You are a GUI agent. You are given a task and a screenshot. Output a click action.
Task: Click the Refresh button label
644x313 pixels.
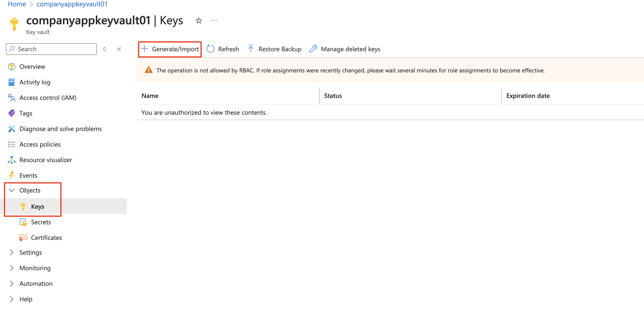pos(228,49)
